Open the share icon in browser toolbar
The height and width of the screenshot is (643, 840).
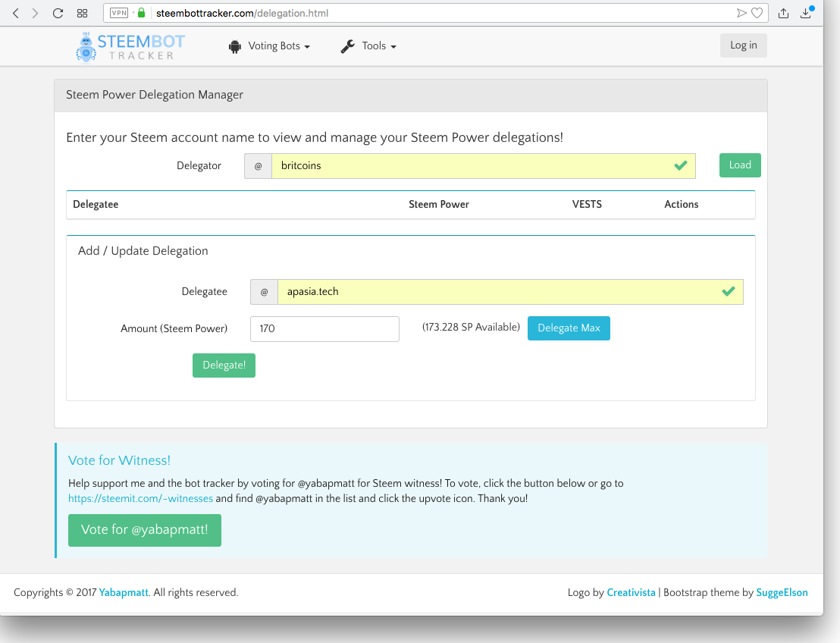coord(783,13)
